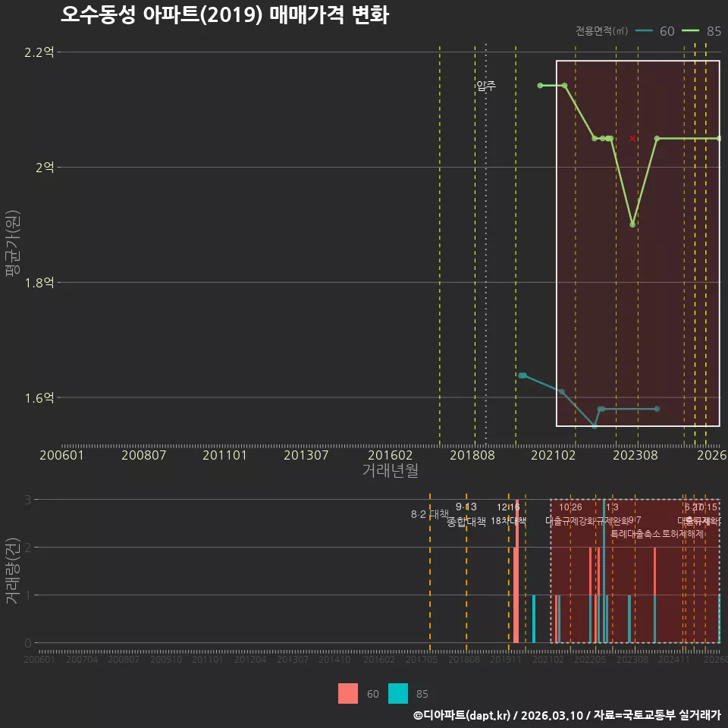The image size is (728, 728).
Task: Click the 201101 label on the price chart axis
Action: tap(224, 455)
